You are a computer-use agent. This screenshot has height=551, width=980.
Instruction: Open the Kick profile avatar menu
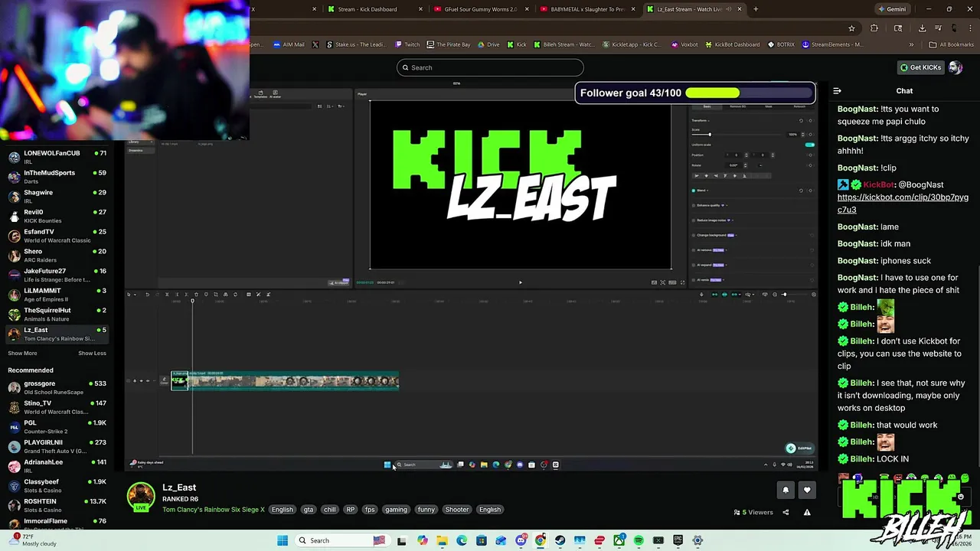[955, 67]
